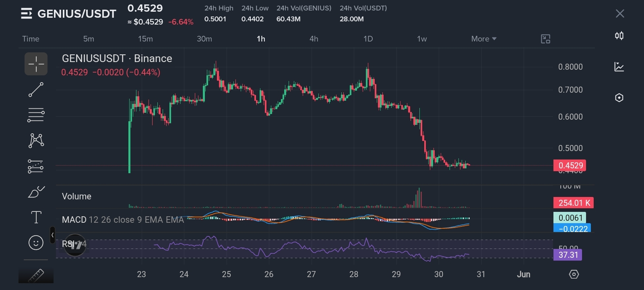
Task: Click the 24h High value 0.5001
Action: 215,19
